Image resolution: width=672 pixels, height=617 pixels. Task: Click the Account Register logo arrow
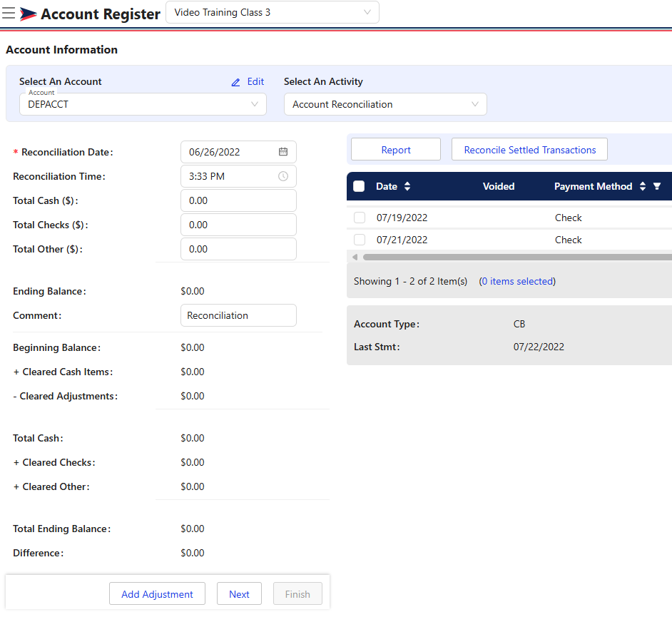click(29, 14)
